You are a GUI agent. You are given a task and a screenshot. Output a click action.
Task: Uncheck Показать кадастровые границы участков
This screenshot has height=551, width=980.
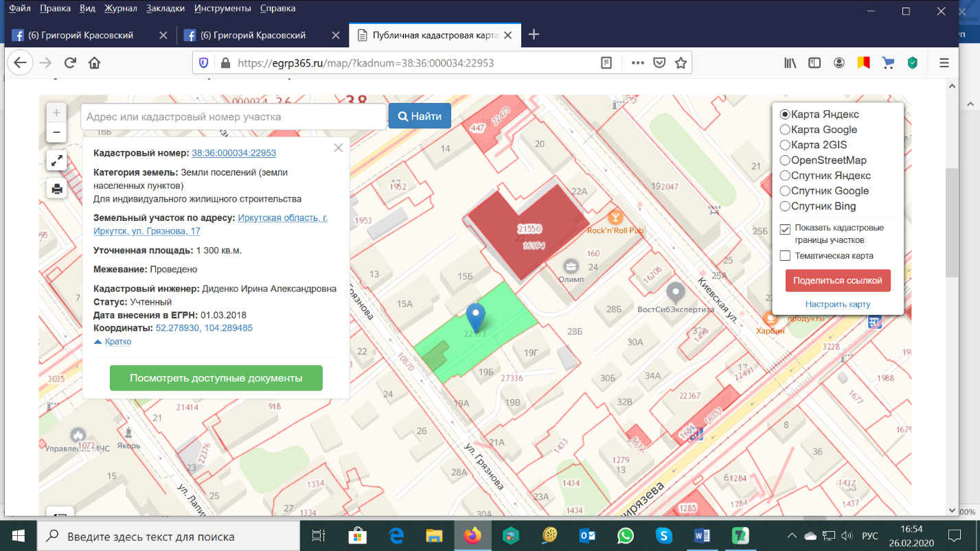[786, 228]
